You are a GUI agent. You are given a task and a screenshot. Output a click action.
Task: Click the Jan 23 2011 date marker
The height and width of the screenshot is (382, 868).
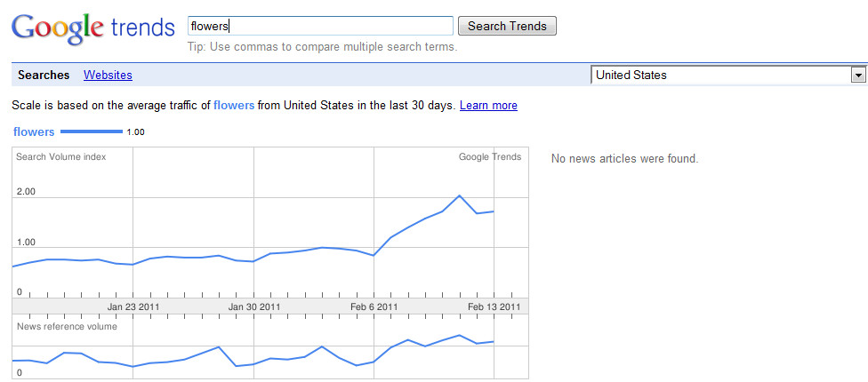click(x=133, y=306)
